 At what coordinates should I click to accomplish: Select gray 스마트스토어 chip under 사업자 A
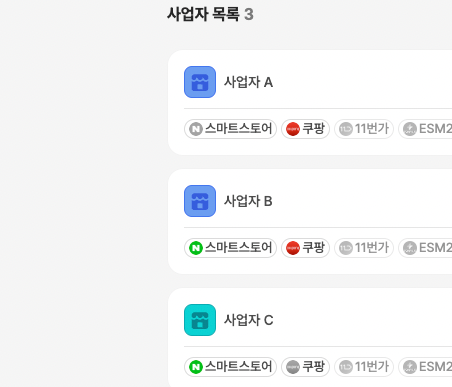[x=230, y=129]
